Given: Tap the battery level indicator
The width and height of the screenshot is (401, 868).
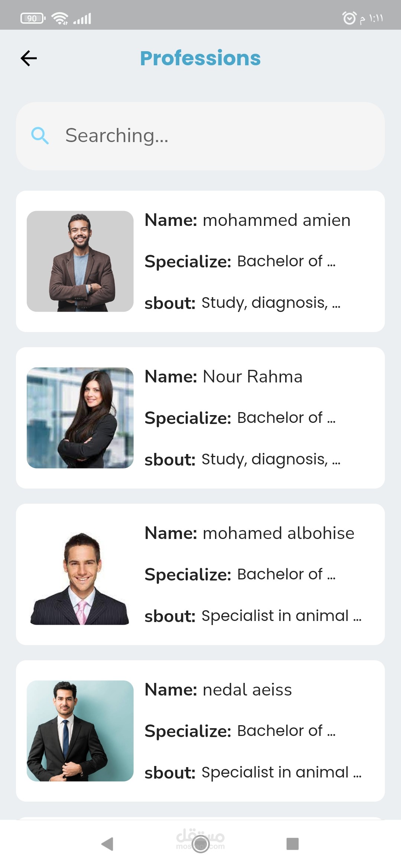Looking at the screenshot, I should coord(33,18).
